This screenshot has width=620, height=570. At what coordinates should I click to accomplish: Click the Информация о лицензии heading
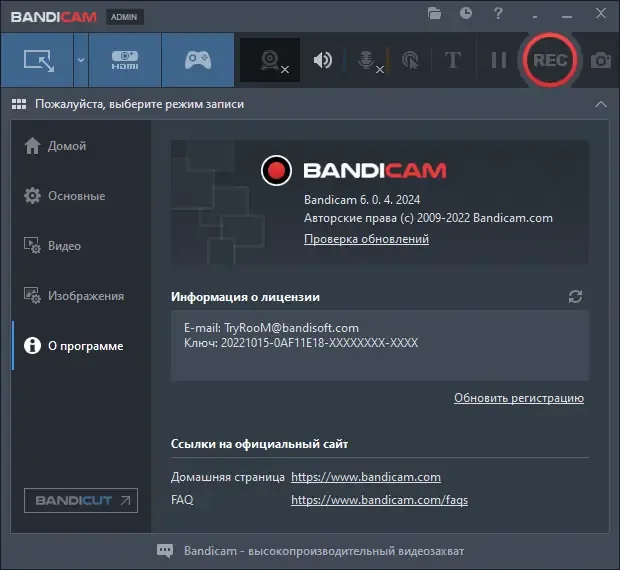tap(245, 297)
